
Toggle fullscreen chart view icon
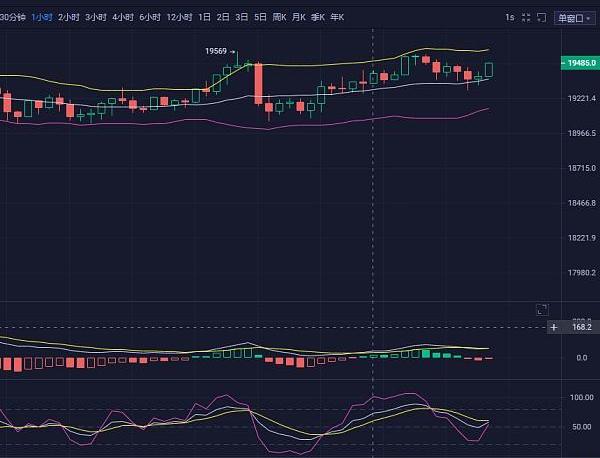click(x=526, y=17)
